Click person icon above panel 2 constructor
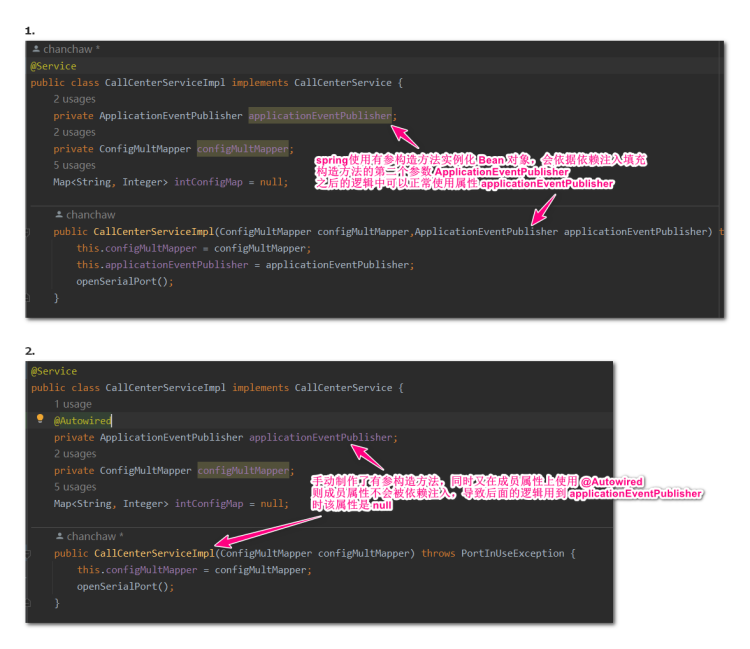Image resolution: width=750 pixels, height=649 pixels. pos(59,536)
